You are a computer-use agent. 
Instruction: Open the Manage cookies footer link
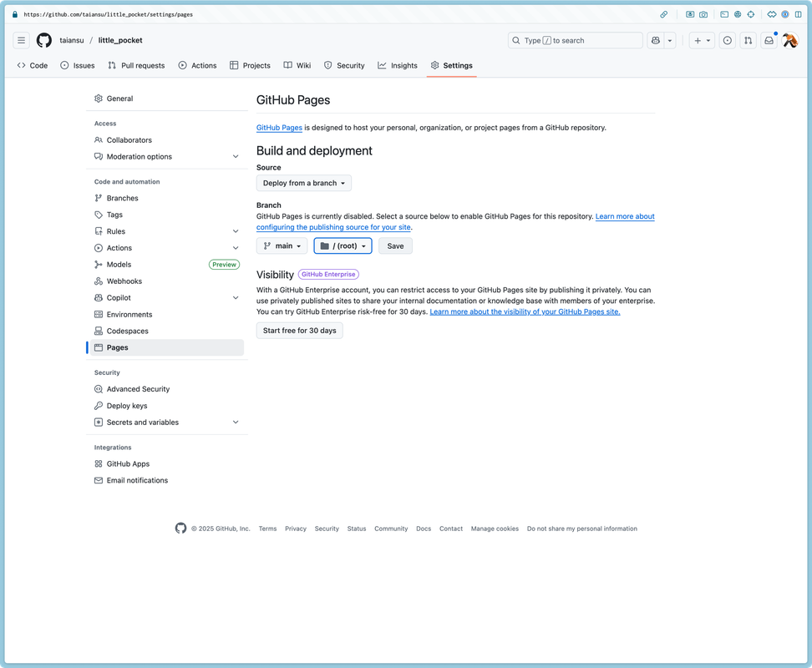coord(495,529)
